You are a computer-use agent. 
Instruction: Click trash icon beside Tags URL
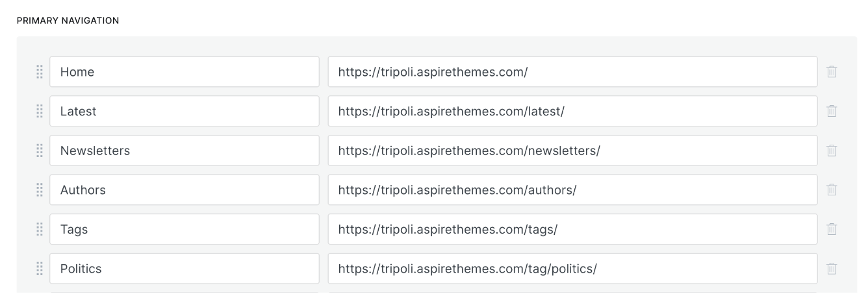(832, 229)
